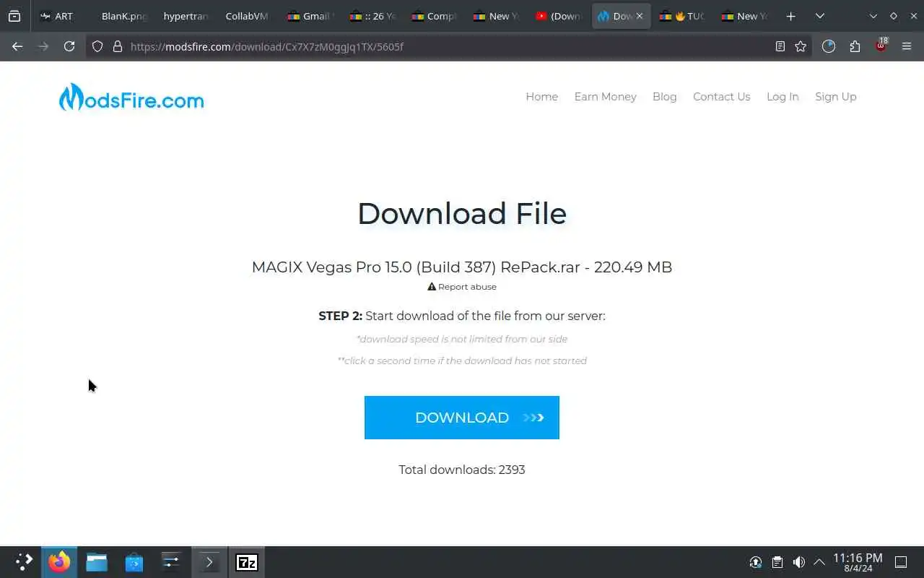Close the active Download tab
924x578 pixels.
point(639,16)
